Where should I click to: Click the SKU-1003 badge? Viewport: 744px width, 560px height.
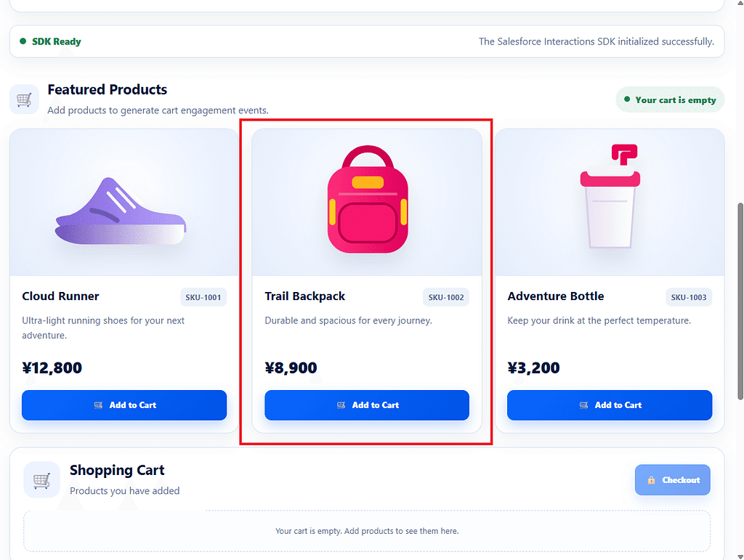689,297
